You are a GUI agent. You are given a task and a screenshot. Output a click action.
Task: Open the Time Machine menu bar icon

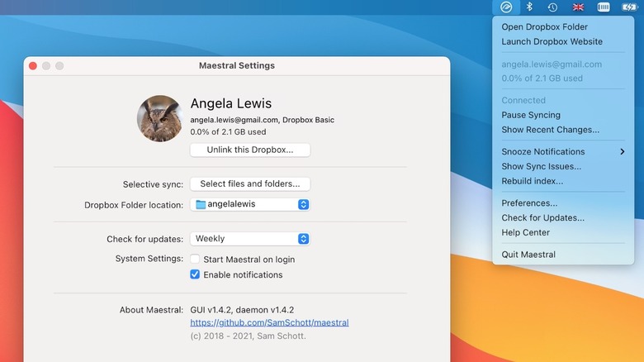(x=553, y=7)
